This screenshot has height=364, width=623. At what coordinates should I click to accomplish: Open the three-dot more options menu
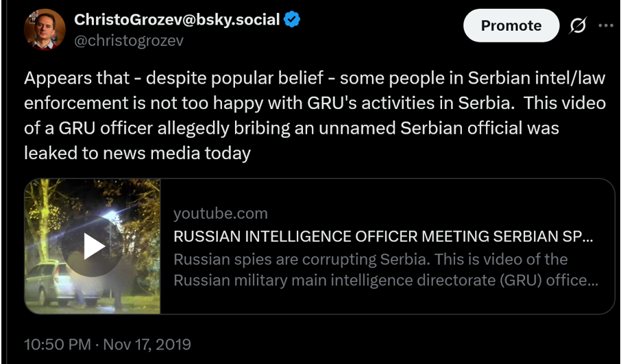tap(606, 25)
